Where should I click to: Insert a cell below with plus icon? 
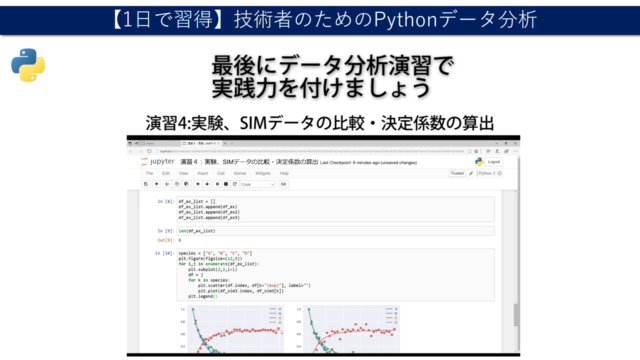click(x=156, y=184)
